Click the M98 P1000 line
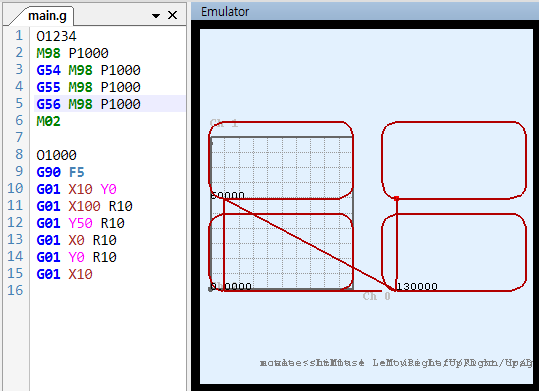Image resolution: width=539 pixels, height=391 pixels. click(x=73, y=53)
